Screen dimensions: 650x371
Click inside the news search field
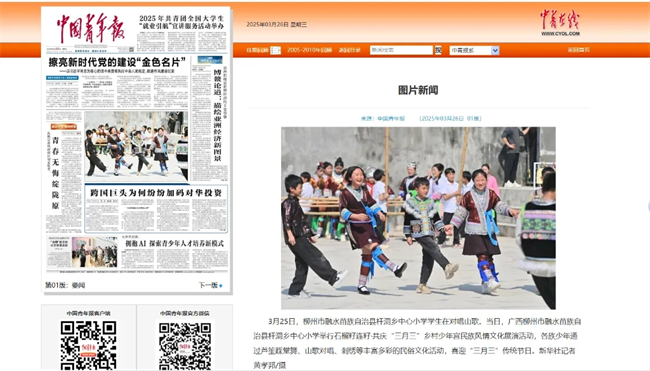pyautogui.click(x=401, y=50)
